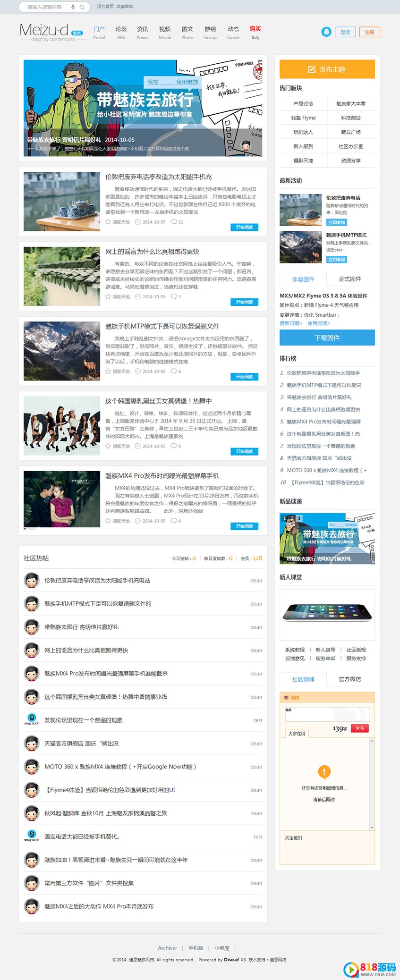400x980 pixels.
Task: Click 开始阅读 for 魅族手机MTP模式 article
Action: 245,377
